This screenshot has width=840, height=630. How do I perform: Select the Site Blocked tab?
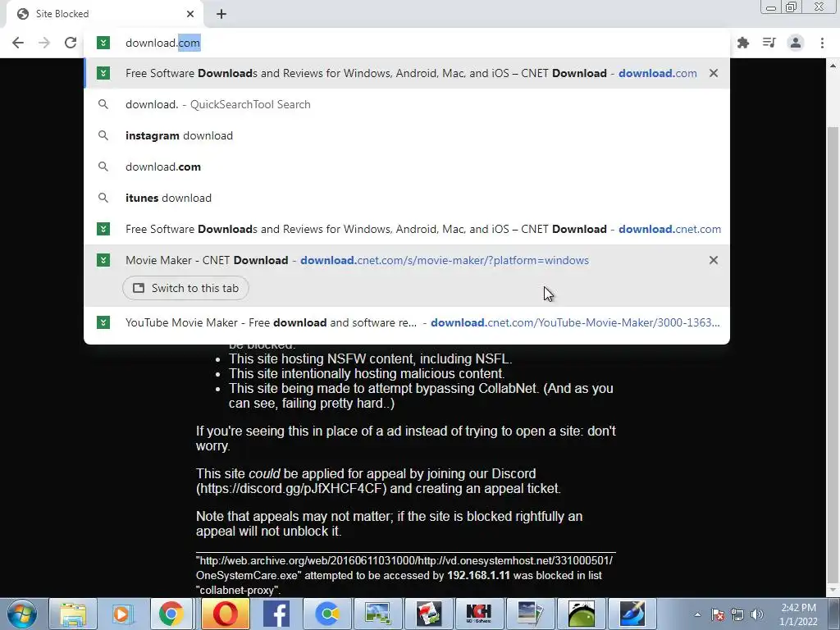pos(104,14)
